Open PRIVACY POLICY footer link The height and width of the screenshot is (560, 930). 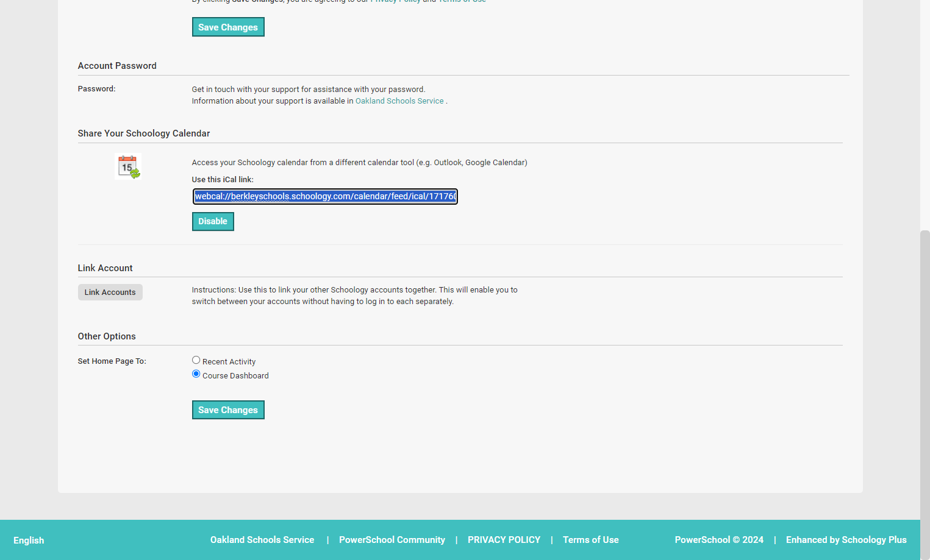click(504, 540)
